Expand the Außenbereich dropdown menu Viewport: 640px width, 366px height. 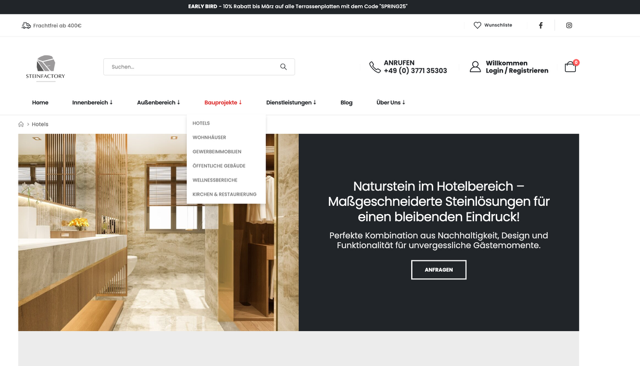(158, 102)
